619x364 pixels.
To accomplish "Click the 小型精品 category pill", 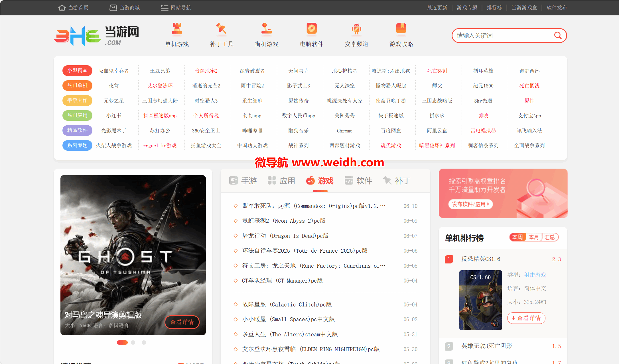I will pos(77,70).
